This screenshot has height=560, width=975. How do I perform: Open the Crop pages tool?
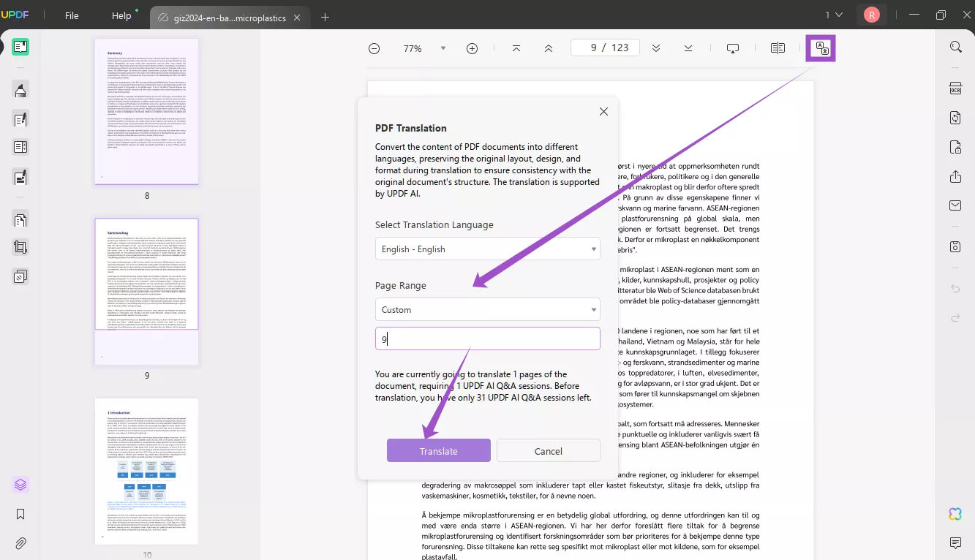tap(20, 248)
